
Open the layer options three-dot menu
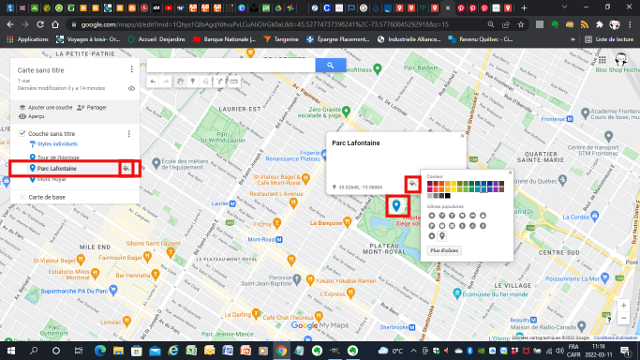coord(129,133)
